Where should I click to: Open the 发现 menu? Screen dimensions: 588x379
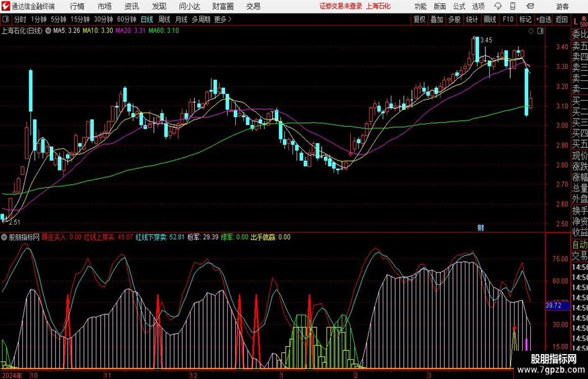159,6
